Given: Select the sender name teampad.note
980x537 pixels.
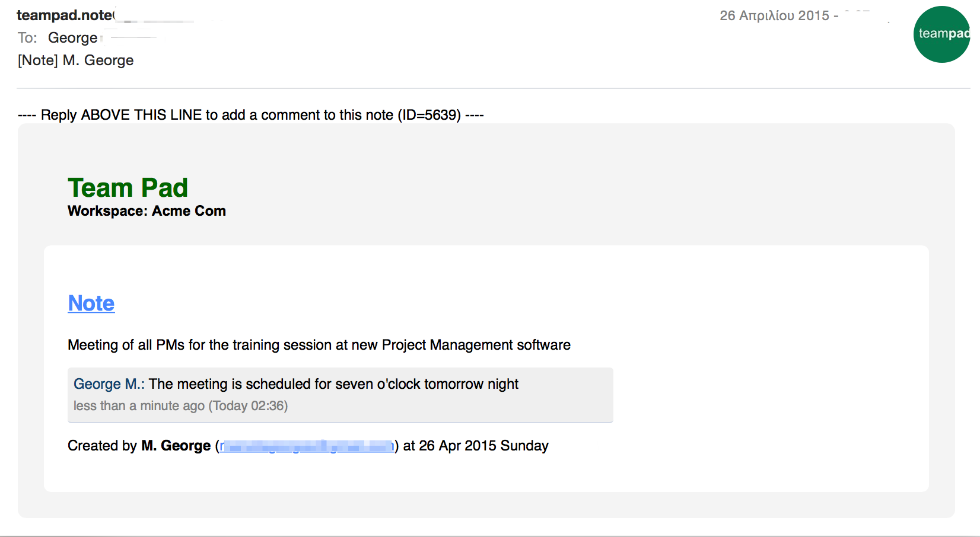Looking at the screenshot, I should coord(65,15).
